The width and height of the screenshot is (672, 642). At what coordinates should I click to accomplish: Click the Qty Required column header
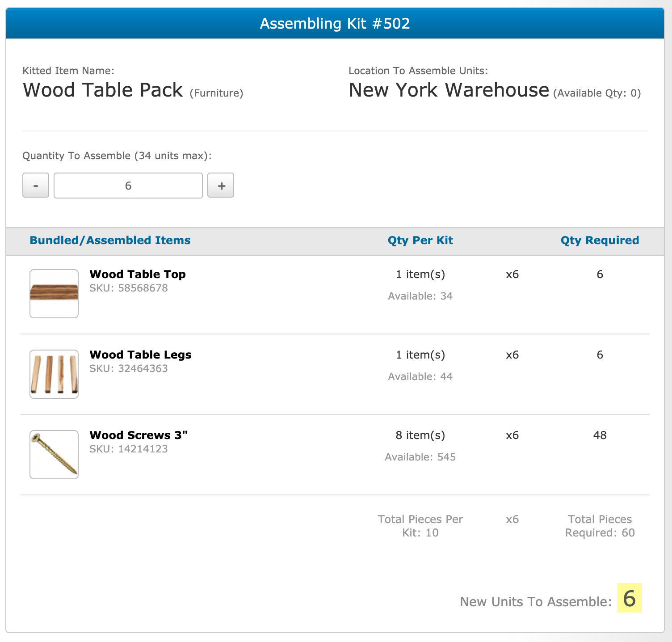[x=600, y=241]
